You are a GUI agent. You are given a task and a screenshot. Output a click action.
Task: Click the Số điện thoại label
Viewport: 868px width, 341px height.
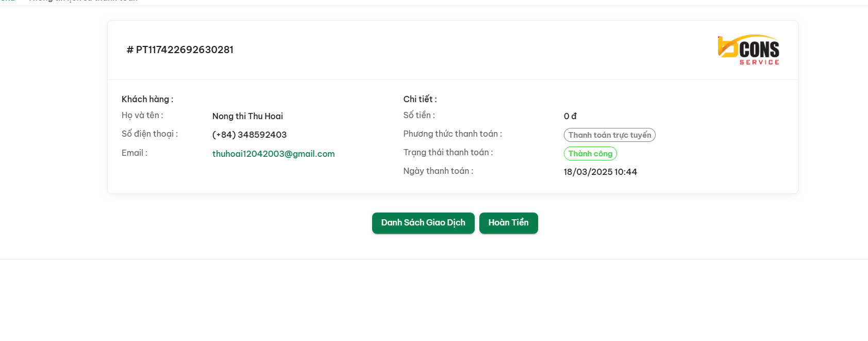pos(149,134)
